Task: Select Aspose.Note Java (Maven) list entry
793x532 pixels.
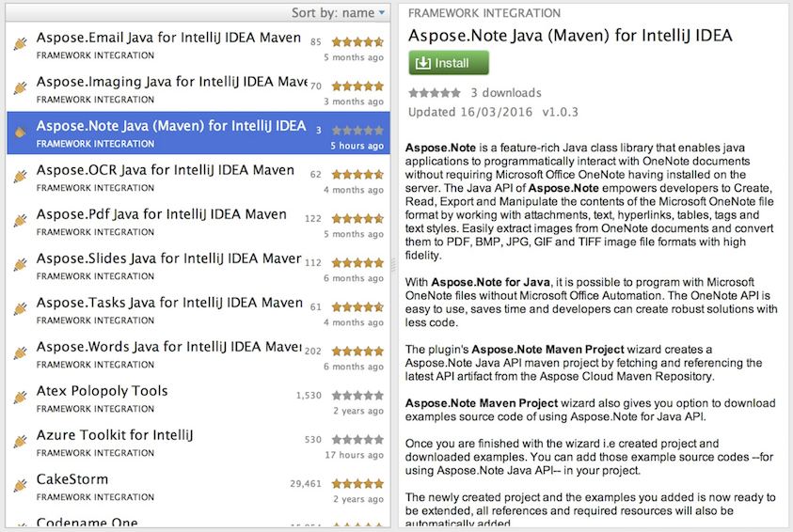Action: (198, 133)
